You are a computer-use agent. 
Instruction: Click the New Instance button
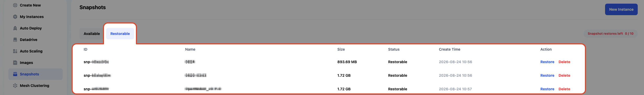pyautogui.click(x=621, y=9)
